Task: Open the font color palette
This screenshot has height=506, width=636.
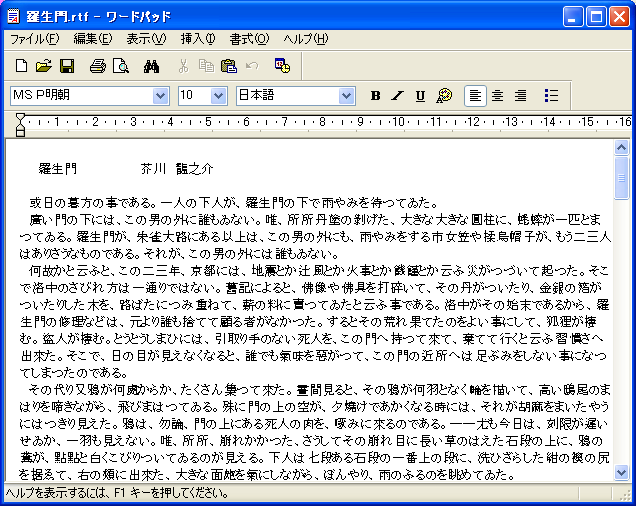Action: 444,96
